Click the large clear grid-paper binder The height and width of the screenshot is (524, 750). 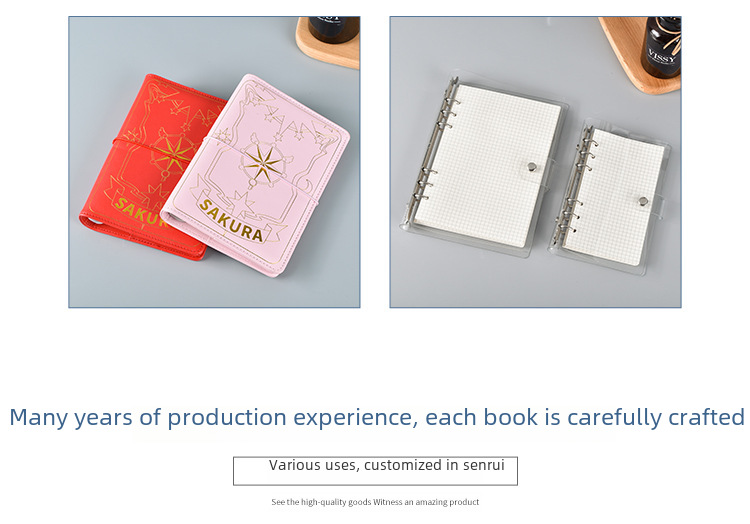[485, 166]
